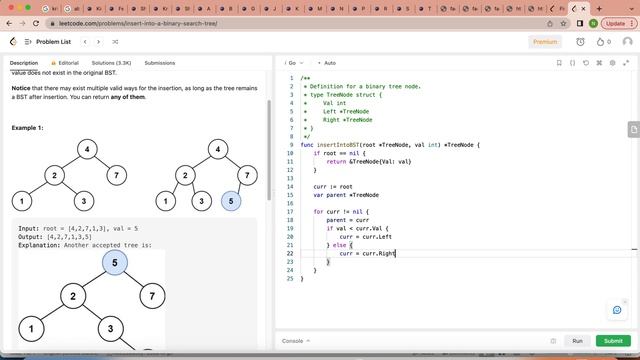The width and height of the screenshot is (640, 360).
Task: Run the code
Action: point(577,341)
